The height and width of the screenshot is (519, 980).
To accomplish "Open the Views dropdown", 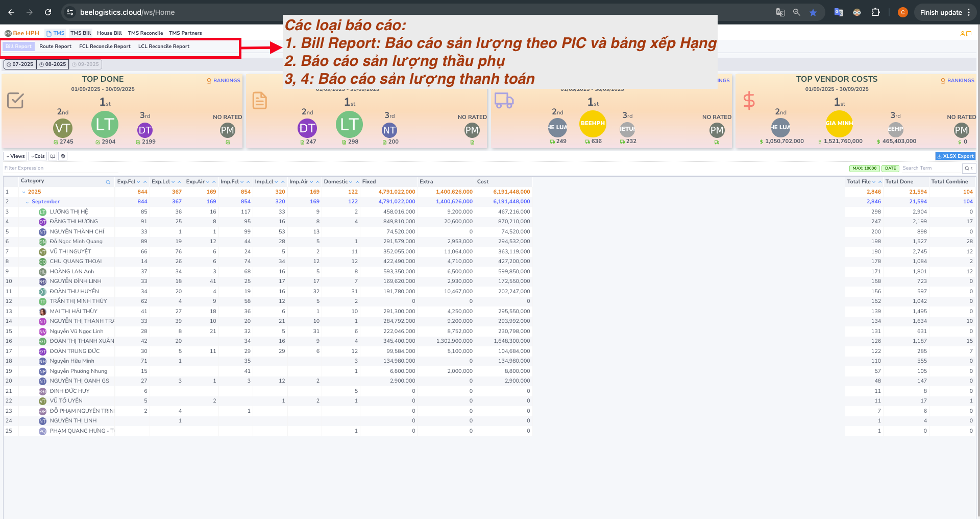I will point(14,156).
